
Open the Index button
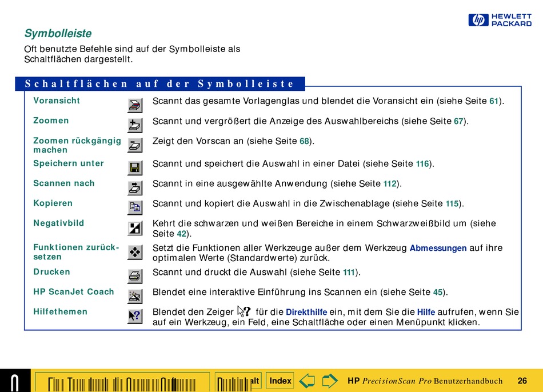[280, 381]
